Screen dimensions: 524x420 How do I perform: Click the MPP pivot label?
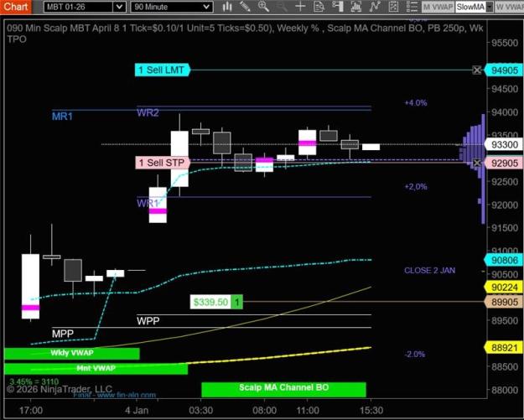tap(63, 334)
